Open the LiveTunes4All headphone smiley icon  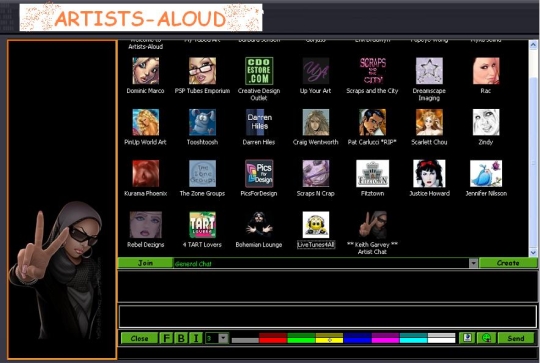316,225
